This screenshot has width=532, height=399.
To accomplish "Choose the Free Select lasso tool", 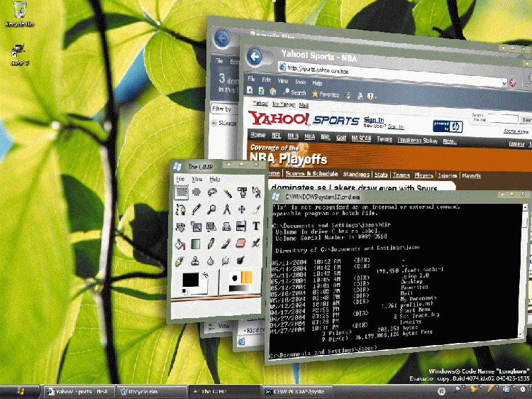I will (212, 192).
